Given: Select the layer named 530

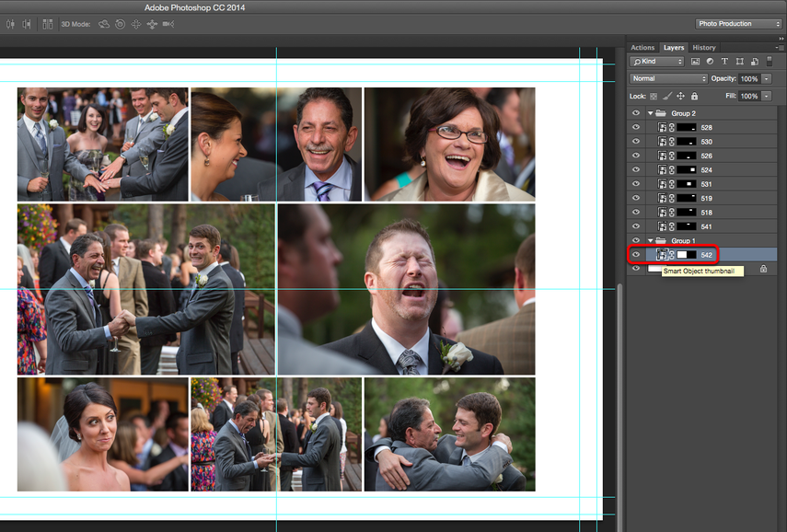Looking at the screenshot, I should click(x=707, y=142).
